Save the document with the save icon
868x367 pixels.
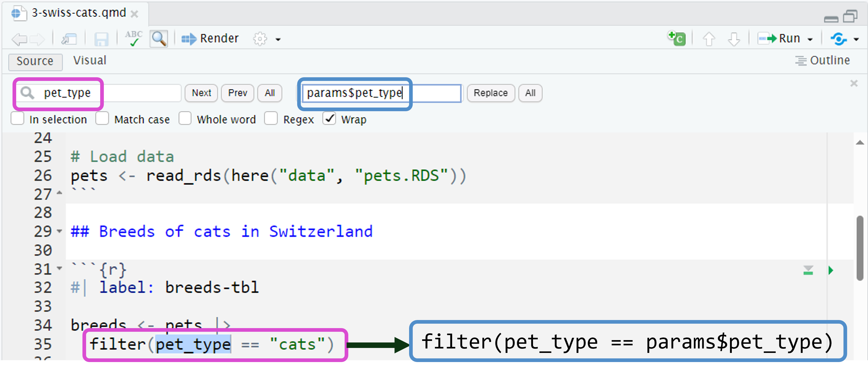pyautogui.click(x=101, y=38)
